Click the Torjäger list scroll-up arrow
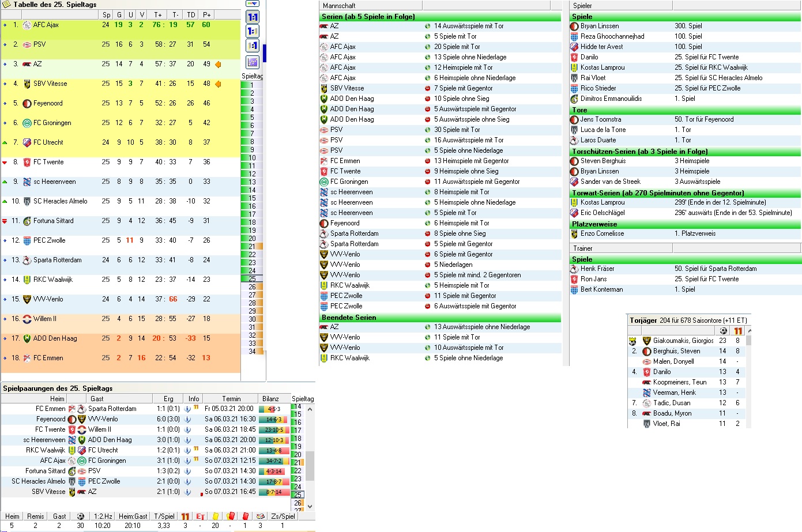 click(749, 331)
